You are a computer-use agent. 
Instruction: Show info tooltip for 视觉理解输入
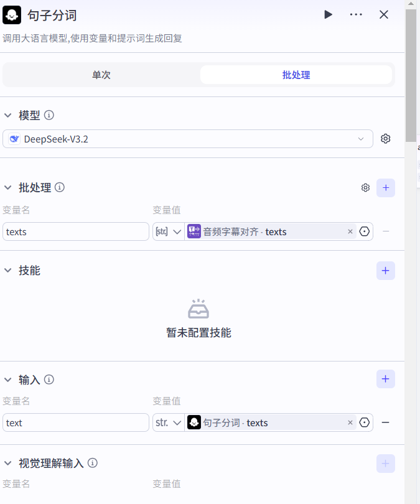click(x=93, y=463)
